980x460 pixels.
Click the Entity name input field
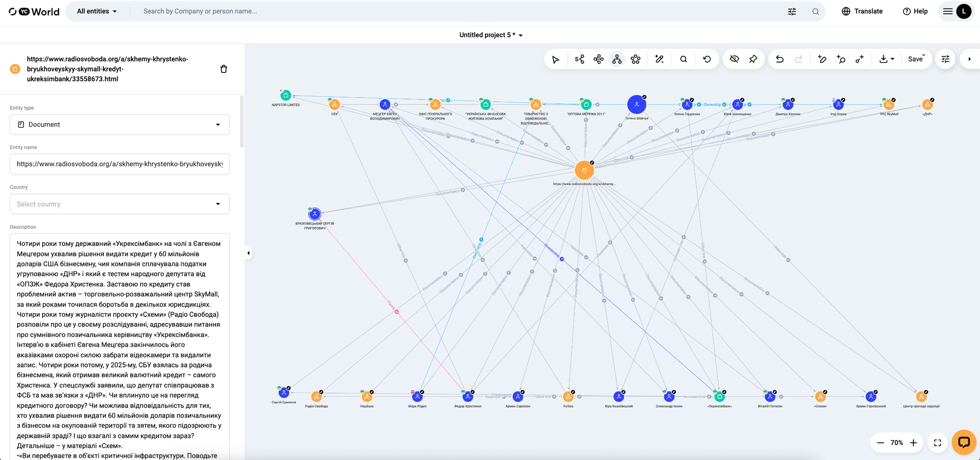(120, 164)
